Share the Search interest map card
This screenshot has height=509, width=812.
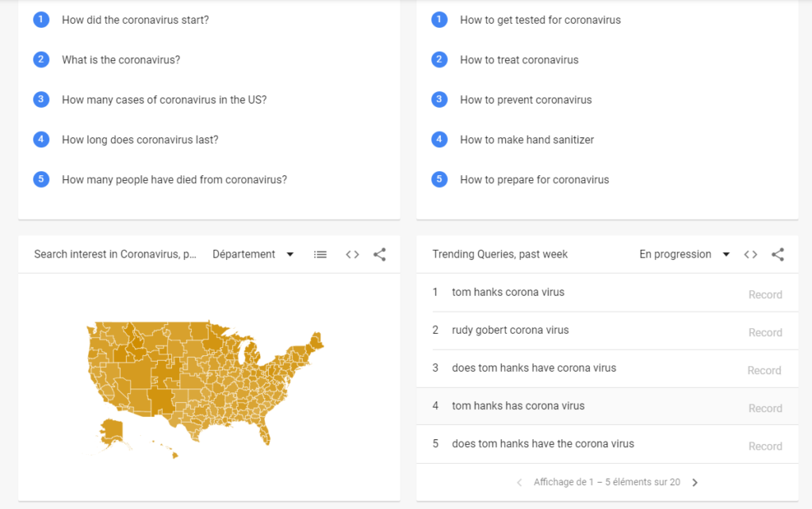pyautogui.click(x=380, y=254)
